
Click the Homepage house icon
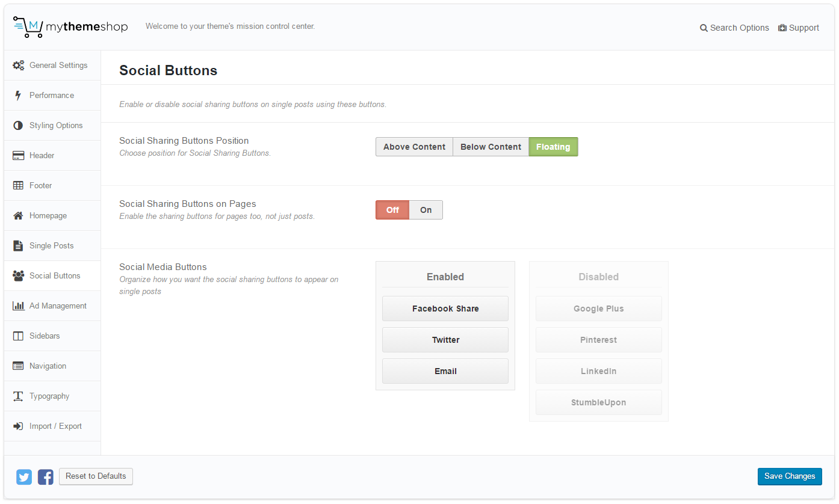coord(18,216)
